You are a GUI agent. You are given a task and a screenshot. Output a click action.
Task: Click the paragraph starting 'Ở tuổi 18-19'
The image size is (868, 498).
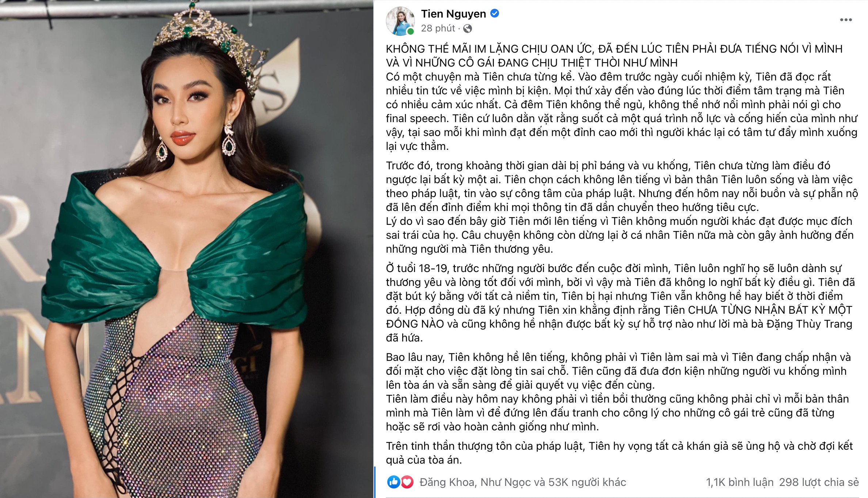(620, 303)
